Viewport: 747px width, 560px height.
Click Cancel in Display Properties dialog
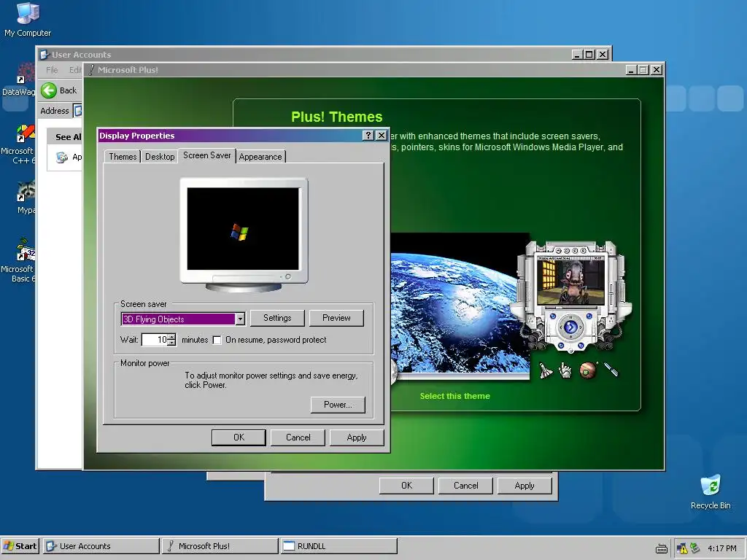pyautogui.click(x=298, y=437)
